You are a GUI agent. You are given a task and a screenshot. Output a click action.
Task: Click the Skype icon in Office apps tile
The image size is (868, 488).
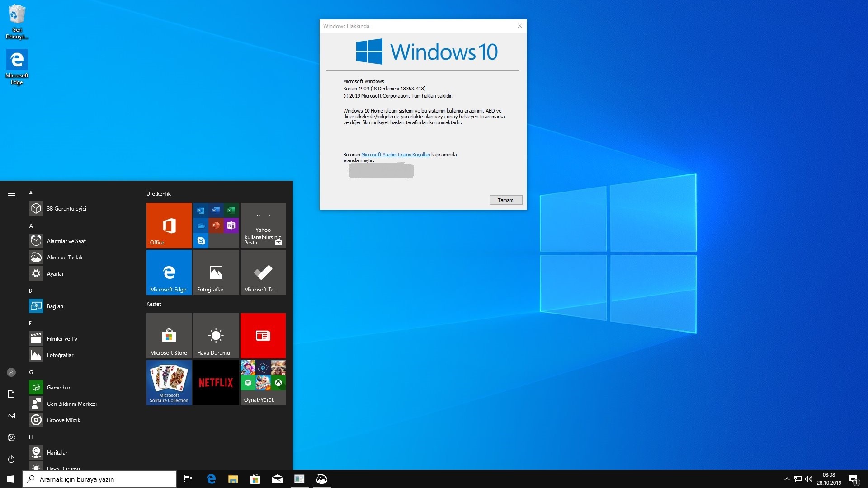[x=201, y=241]
